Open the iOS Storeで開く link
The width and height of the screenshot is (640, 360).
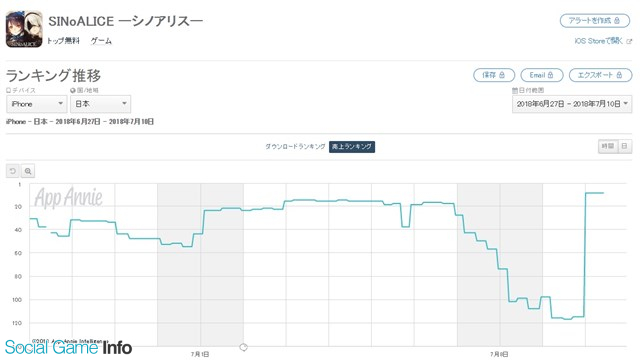[x=599, y=41]
